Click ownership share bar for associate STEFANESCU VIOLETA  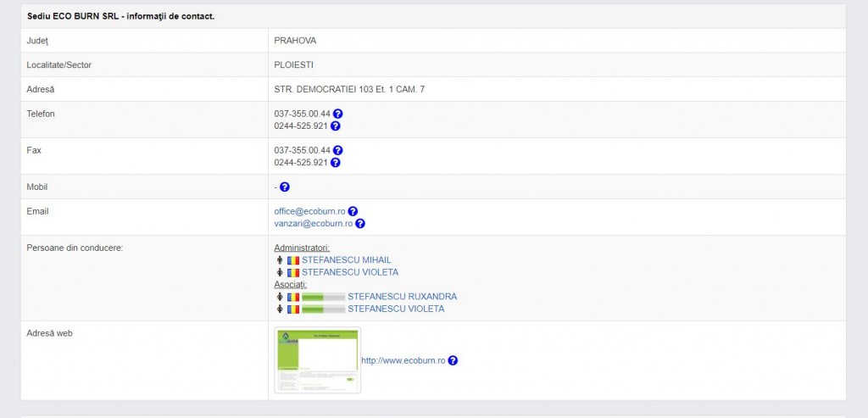[323, 309]
